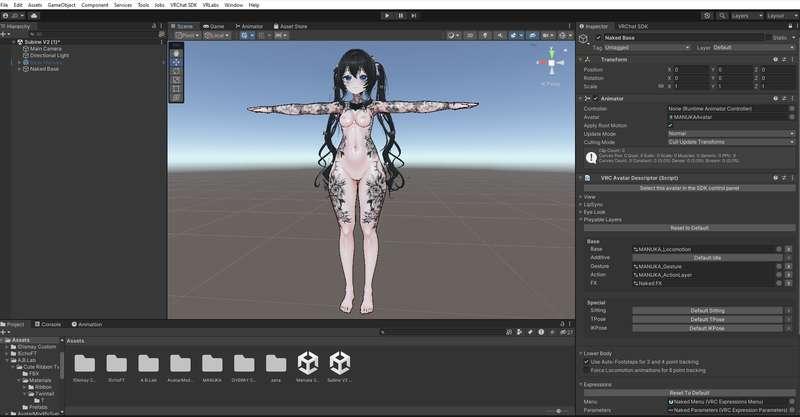Toggle Scene lighting lightbulb icon

pyautogui.click(x=485, y=35)
